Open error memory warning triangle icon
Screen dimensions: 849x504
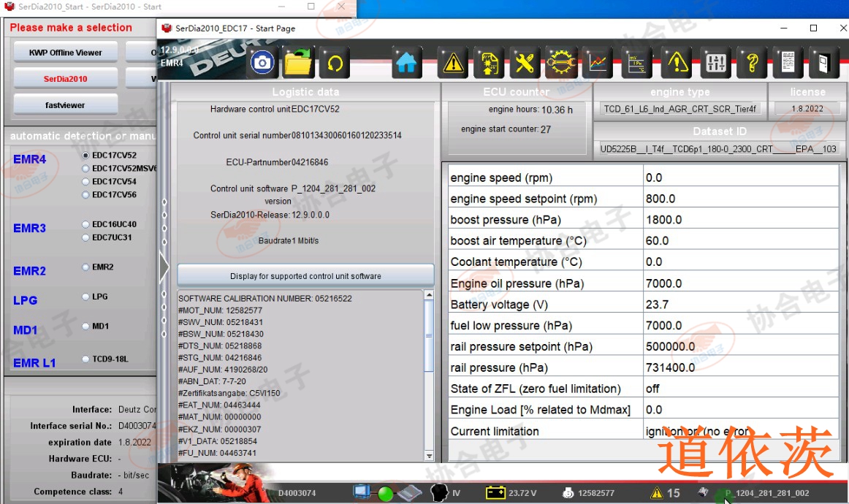coord(453,63)
